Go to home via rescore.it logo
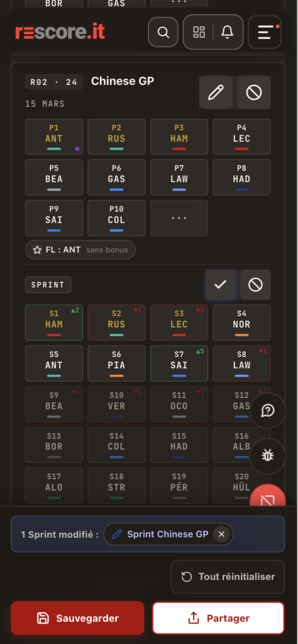 pos(60,32)
